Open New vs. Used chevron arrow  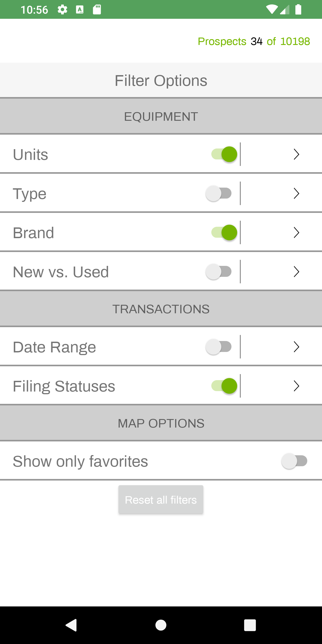(296, 272)
